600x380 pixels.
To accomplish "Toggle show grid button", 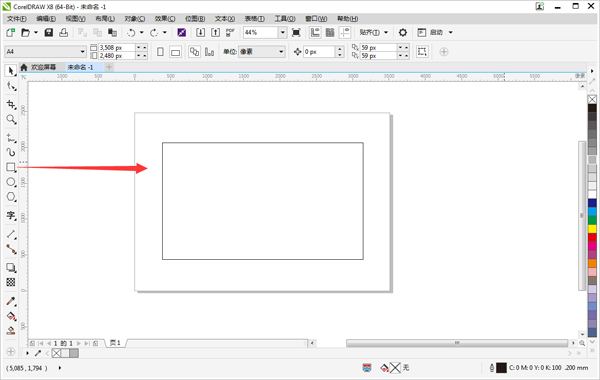I will 330,33.
